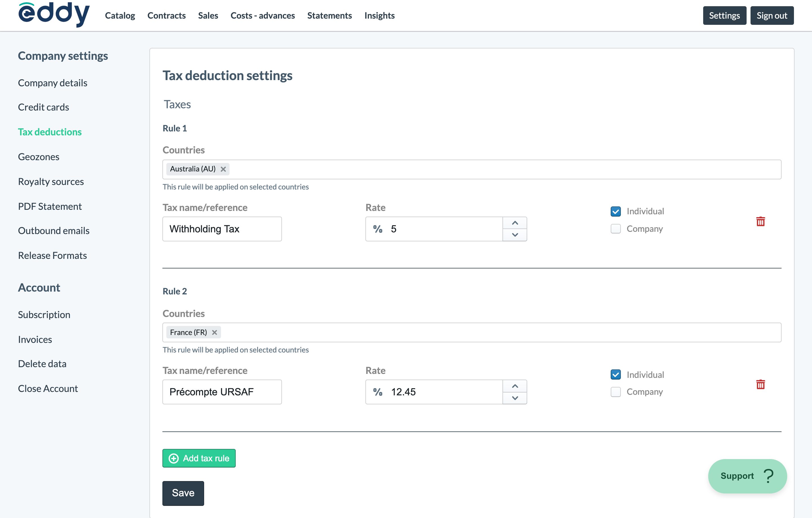
Task: Increase the Rule 2 rate
Action: click(x=515, y=386)
